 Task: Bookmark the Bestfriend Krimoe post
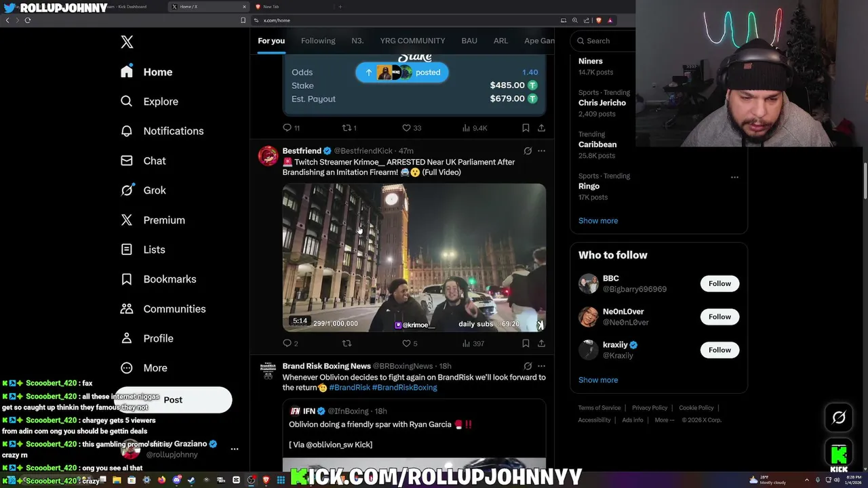526,344
